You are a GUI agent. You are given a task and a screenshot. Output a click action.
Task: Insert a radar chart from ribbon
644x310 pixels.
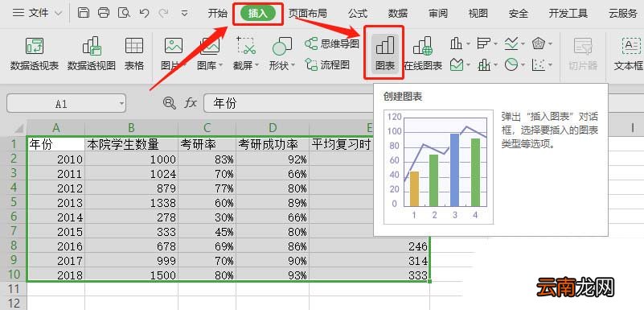[x=539, y=43]
